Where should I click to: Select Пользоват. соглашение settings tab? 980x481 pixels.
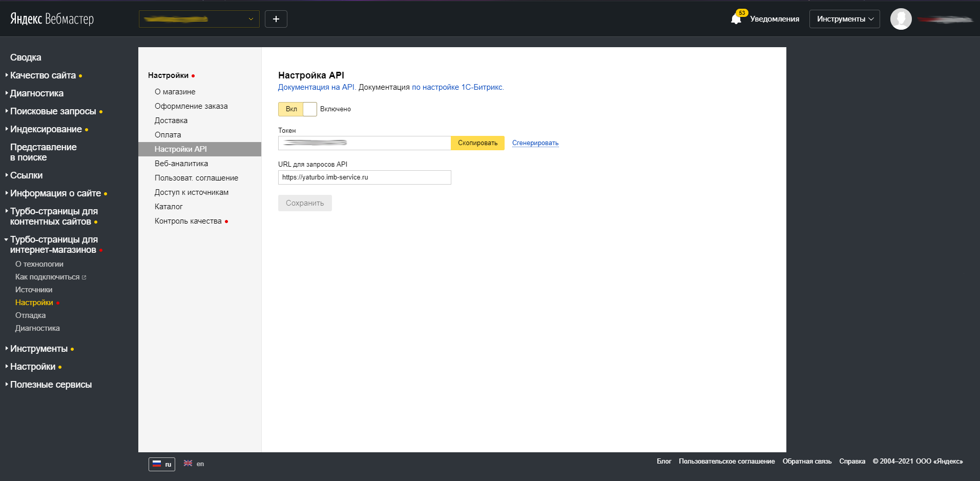[x=196, y=178]
